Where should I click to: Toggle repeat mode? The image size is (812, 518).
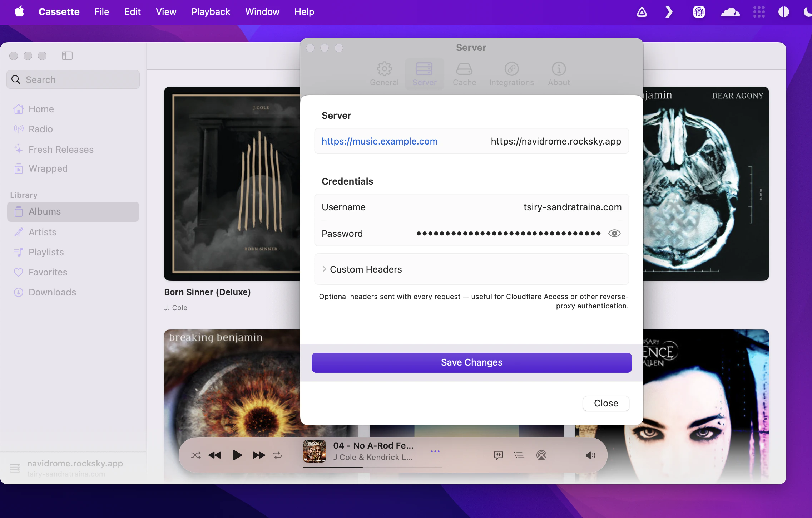(x=277, y=455)
